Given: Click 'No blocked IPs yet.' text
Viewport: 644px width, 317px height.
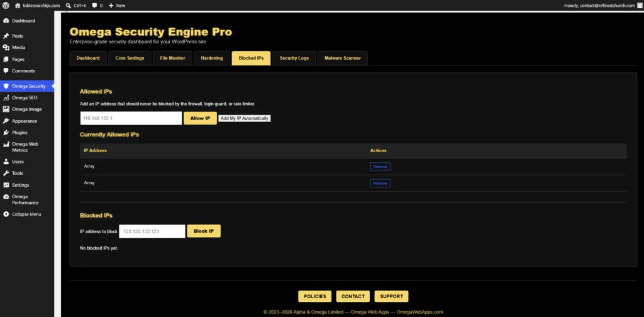Looking at the screenshot, I should pos(99,248).
